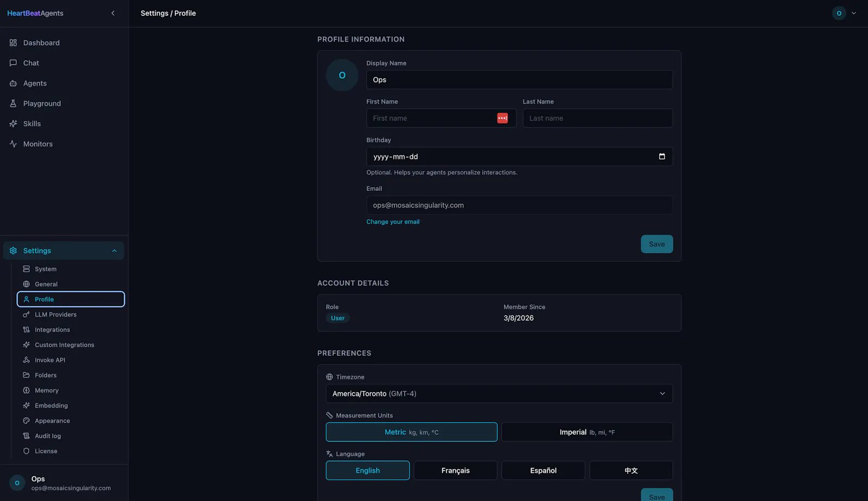This screenshot has height=501, width=868.
Task: Open the Timezone America/Toronto dropdown
Action: (499, 394)
